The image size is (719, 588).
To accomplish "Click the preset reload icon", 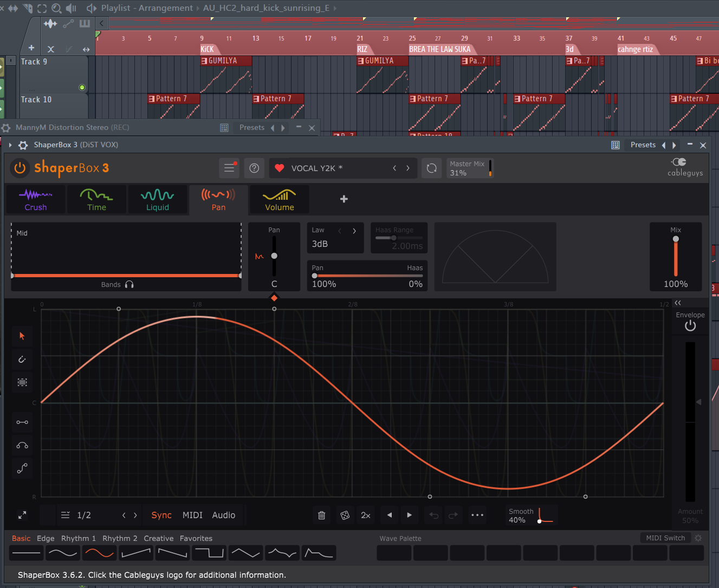I will 432,168.
